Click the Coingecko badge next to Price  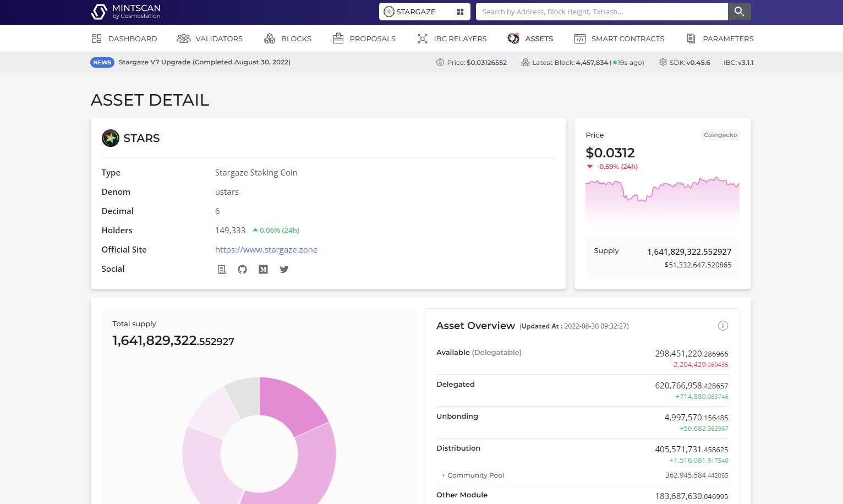[x=720, y=134]
